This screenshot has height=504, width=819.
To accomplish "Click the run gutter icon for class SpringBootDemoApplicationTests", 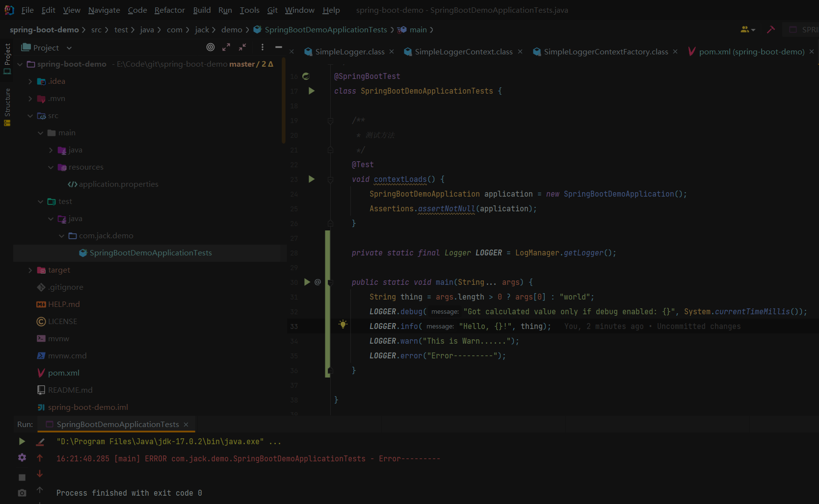I will (x=311, y=91).
